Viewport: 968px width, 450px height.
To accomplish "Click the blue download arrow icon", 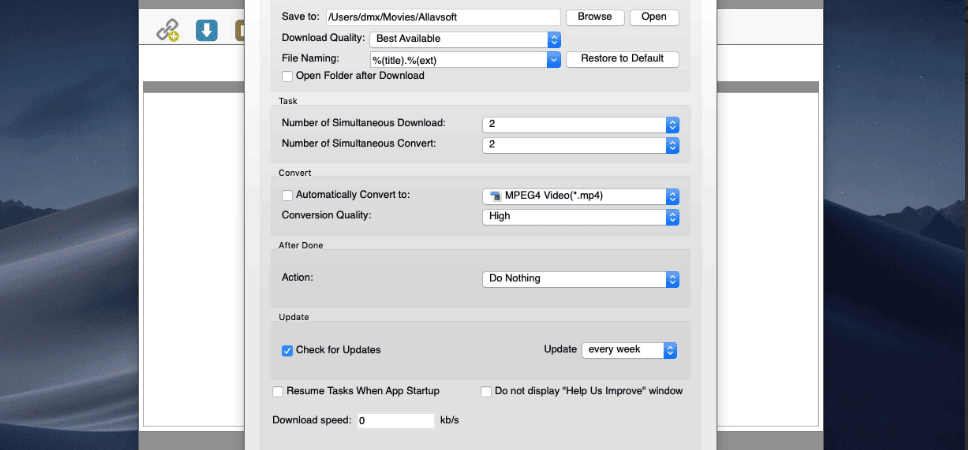I will (x=207, y=30).
